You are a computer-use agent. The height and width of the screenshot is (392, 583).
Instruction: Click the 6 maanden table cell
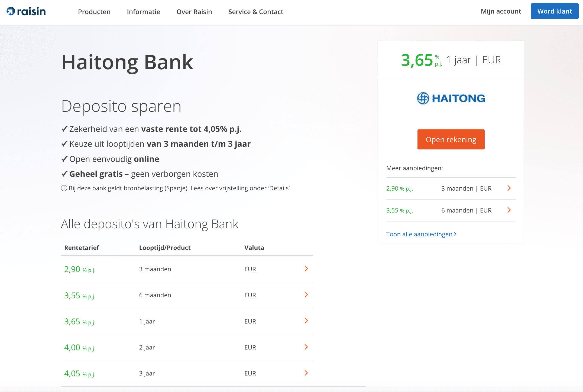click(x=155, y=295)
